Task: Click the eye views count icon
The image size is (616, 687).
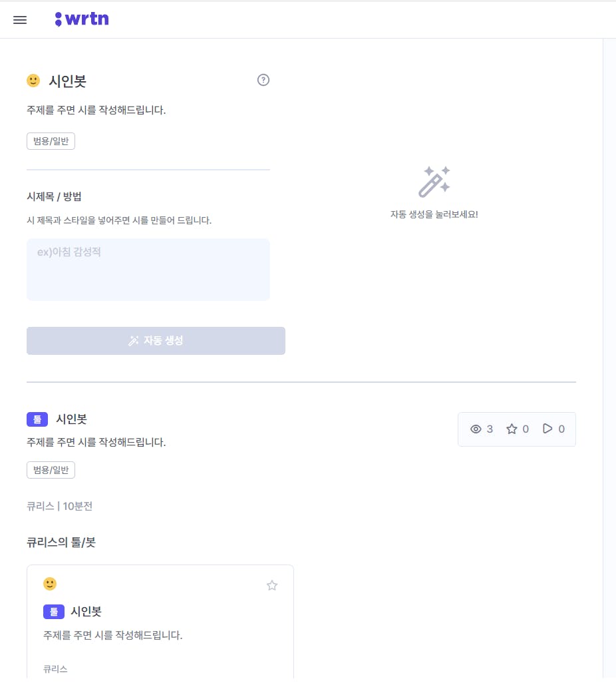Action: pyautogui.click(x=476, y=429)
